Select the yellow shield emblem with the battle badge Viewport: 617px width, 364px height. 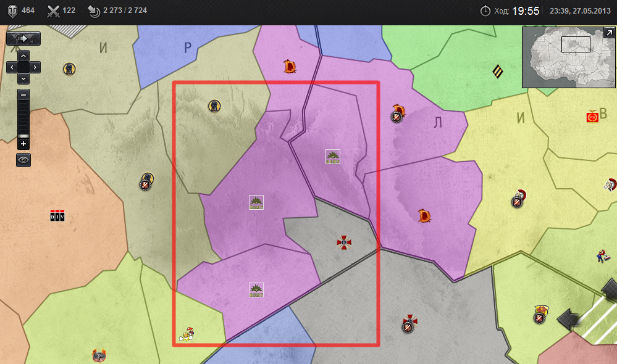pyautogui.click(x=540, y=313)
